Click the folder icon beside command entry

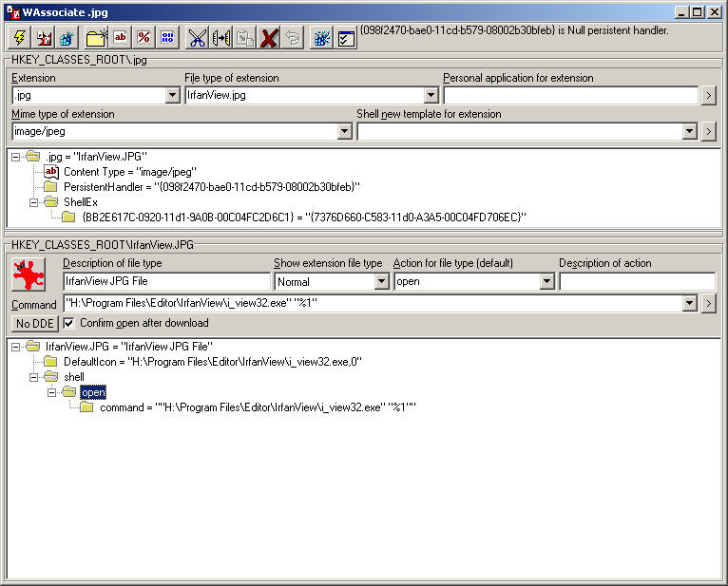pos(86,407)
